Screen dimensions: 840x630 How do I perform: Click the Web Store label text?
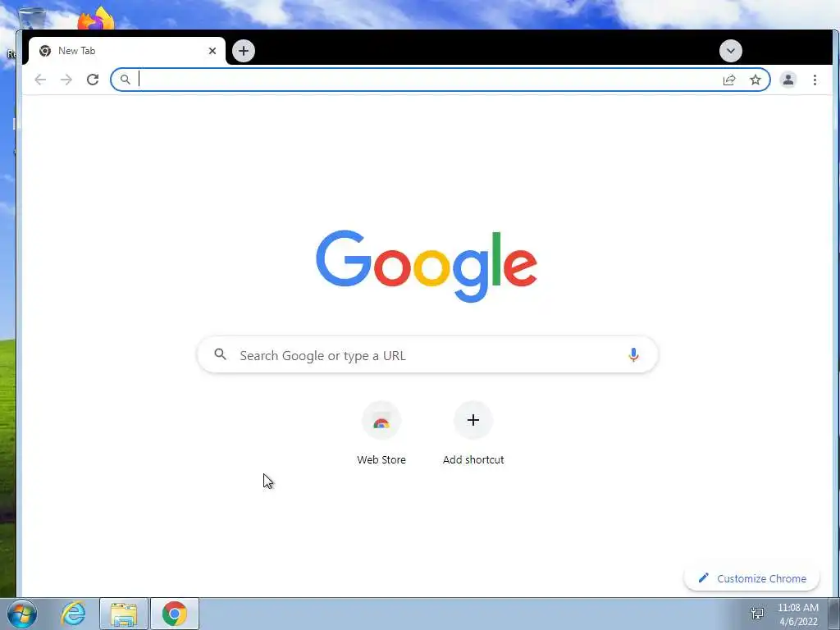(x=381, y=459)
